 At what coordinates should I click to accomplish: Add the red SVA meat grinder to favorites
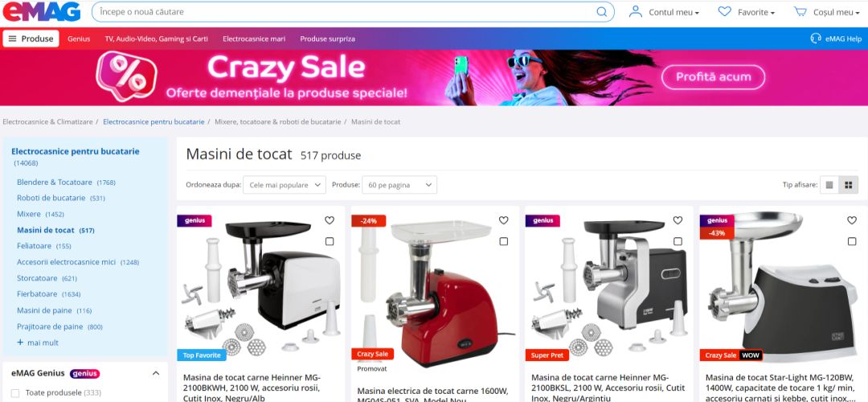tap(503, 219)
